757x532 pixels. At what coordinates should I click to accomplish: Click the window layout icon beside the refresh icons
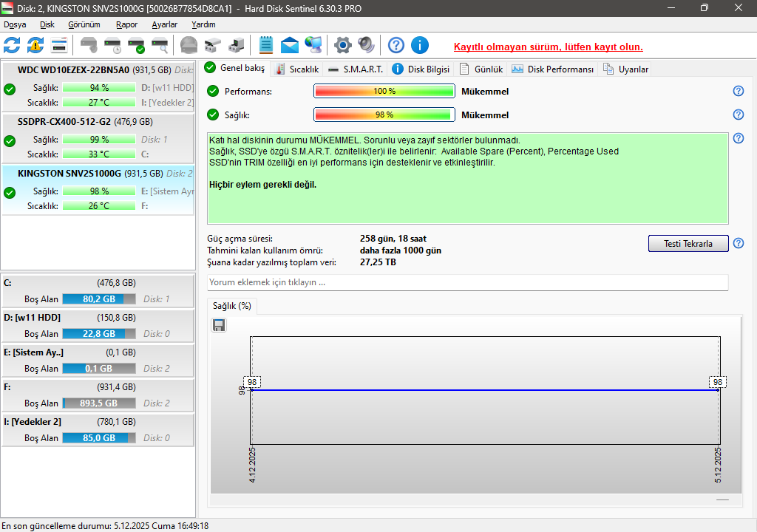click(59, 45)
